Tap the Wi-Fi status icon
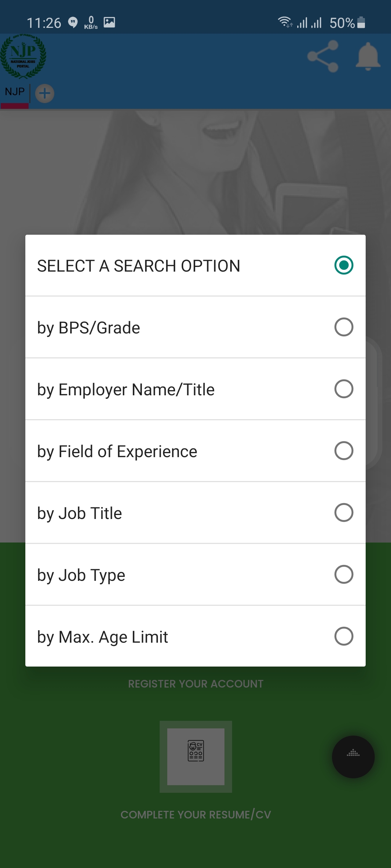Image resolution: width=391 pixels, height=868 pixels. (x=285, y=22)
